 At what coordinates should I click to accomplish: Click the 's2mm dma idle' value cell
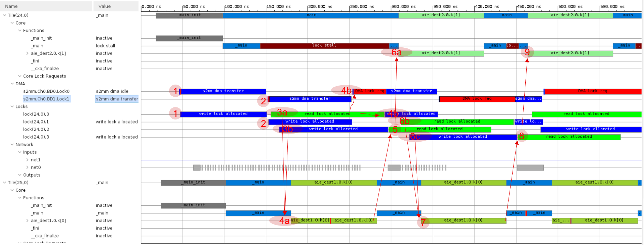112,91
